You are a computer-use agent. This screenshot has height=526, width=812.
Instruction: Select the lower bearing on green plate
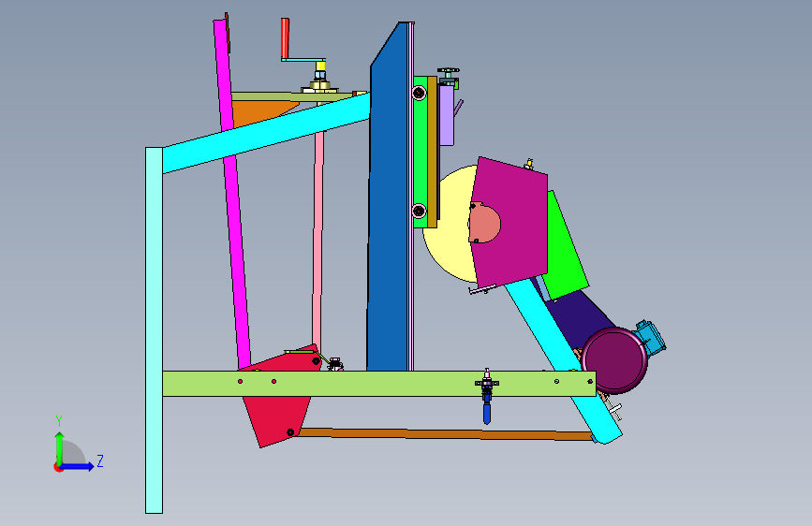(x=419, y=211)
